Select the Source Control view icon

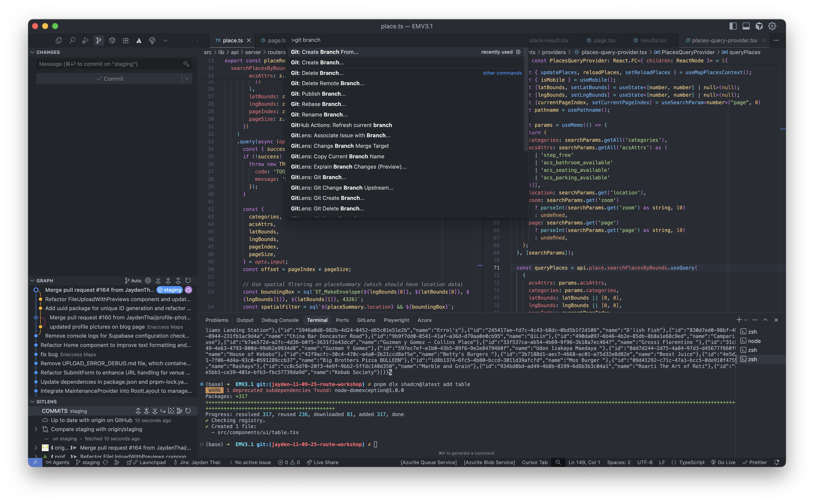(x=99, y=40)
